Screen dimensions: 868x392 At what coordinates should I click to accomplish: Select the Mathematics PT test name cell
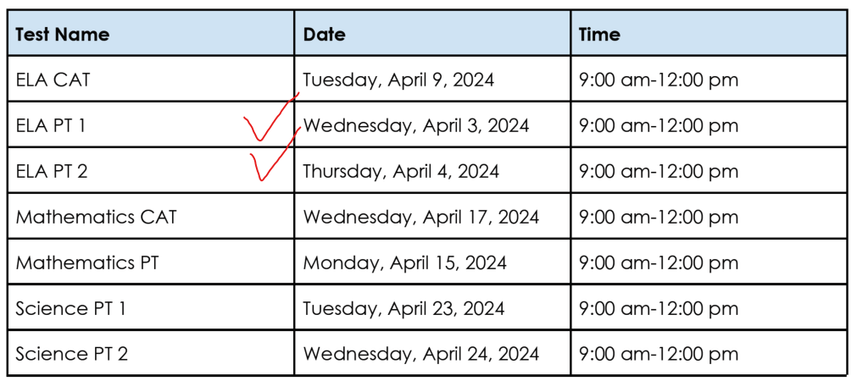[86, 263]
